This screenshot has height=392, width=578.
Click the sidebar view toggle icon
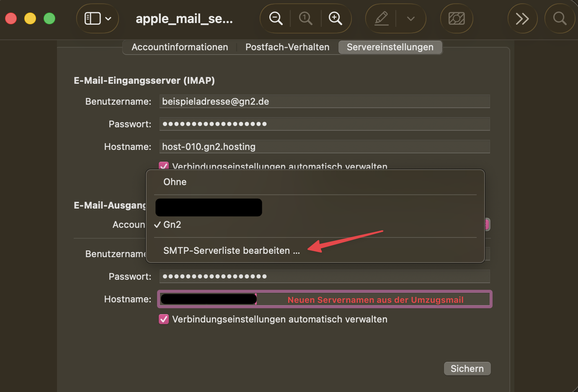pos(92,18)
